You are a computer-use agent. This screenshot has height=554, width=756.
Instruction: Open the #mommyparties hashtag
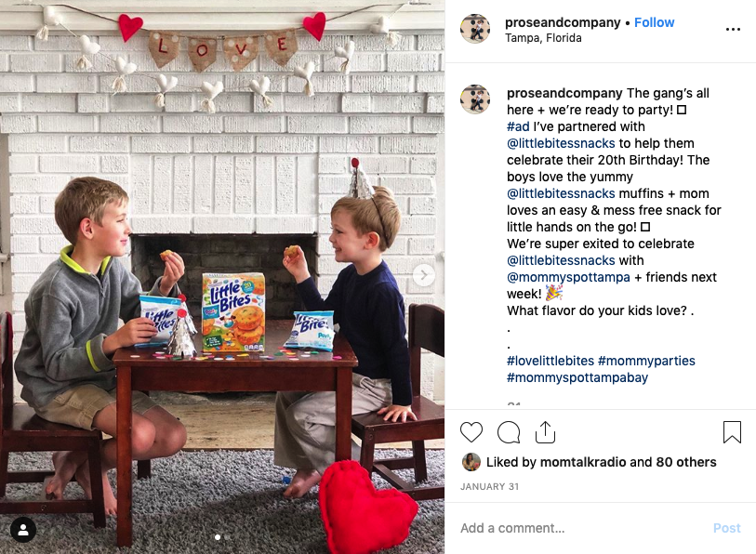coord(646,361)
